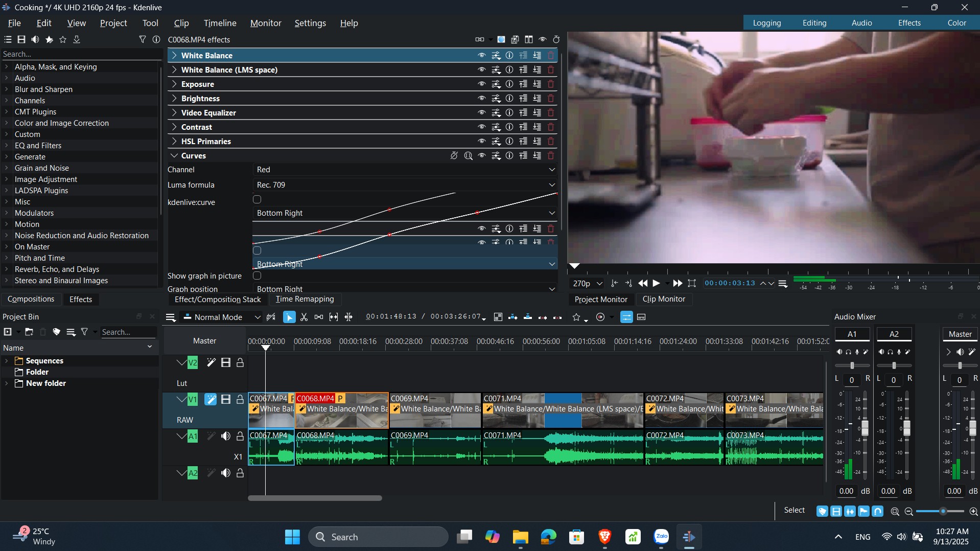Click the create folder icon in Project Bin
The height and width of the screenshot is (551, 980).
click(29, 332)
